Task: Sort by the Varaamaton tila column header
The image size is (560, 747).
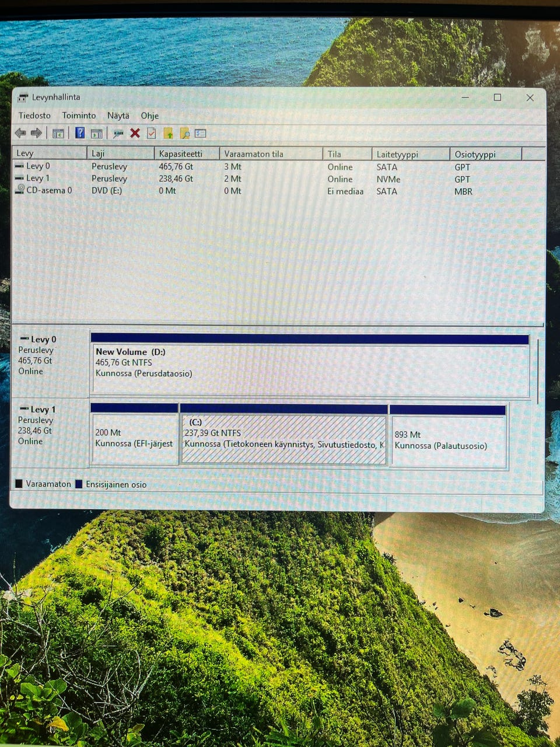Action: (271, 153)
